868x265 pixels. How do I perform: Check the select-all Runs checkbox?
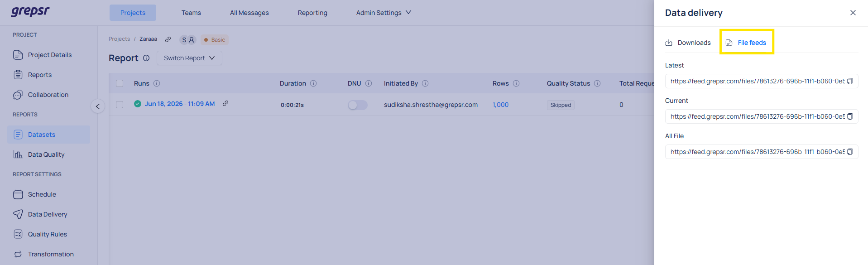click(120, 83)
